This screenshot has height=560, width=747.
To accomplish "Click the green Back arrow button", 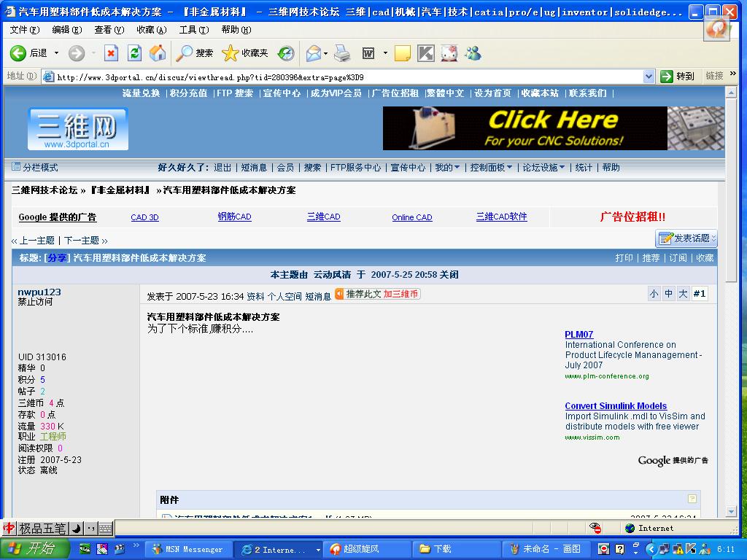I will coord(18,52).
